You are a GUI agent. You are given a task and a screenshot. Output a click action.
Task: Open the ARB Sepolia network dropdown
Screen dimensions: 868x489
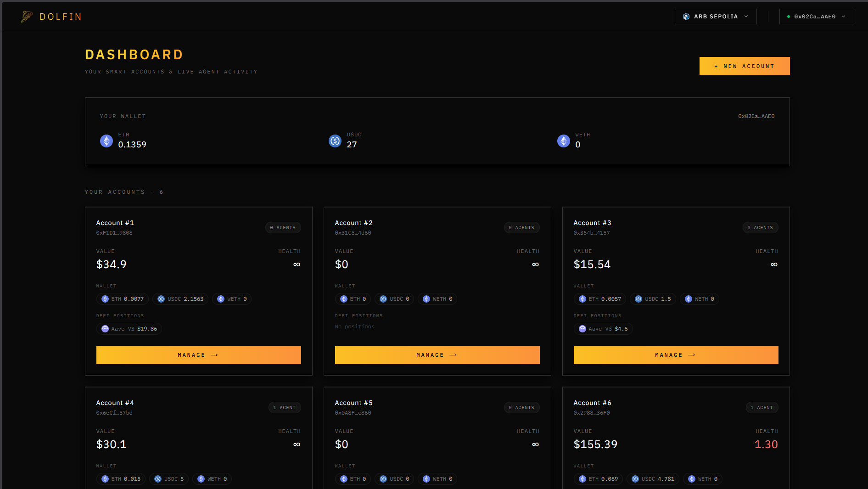[716, 17]
